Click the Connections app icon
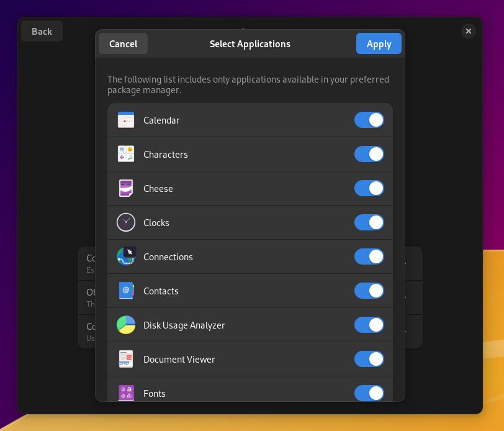The height and width of the screenshot is (431, 504). pyautogui.click(x=126, y=256)
